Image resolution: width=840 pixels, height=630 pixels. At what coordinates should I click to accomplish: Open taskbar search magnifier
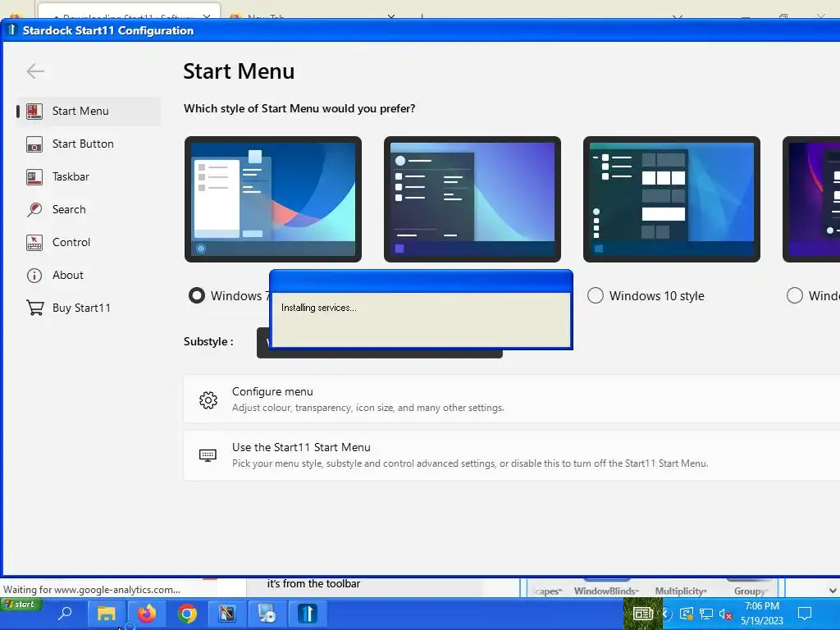65,614
